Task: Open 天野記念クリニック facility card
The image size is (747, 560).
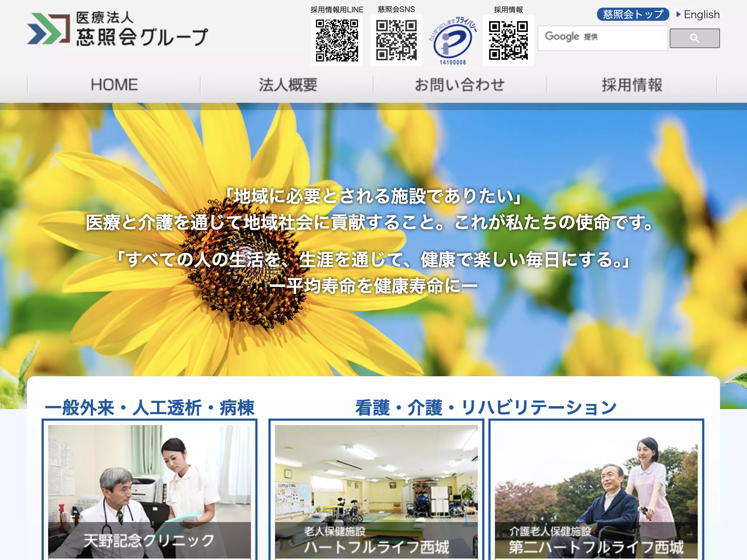Action: pyautogui.click(x=150, y=490)
